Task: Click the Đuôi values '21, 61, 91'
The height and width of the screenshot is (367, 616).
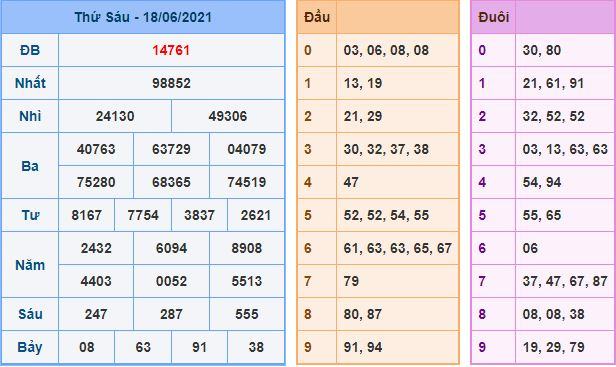Action: click(x=553, y=83)
